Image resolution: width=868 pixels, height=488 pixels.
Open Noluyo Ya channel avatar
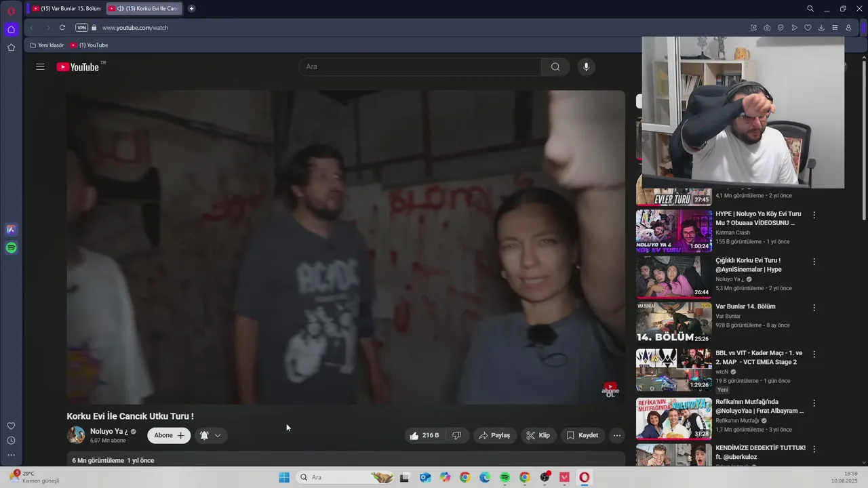pos(76,435)
